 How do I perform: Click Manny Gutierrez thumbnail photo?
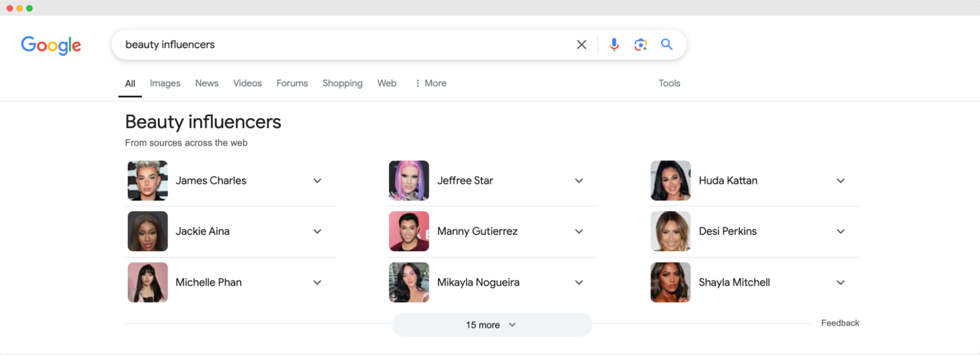pos(409,232)
